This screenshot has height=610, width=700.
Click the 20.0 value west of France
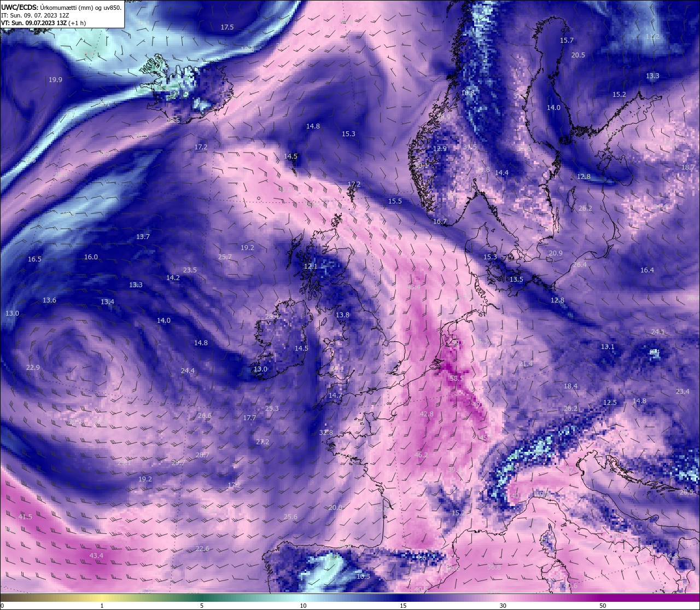tap(335, 508)
